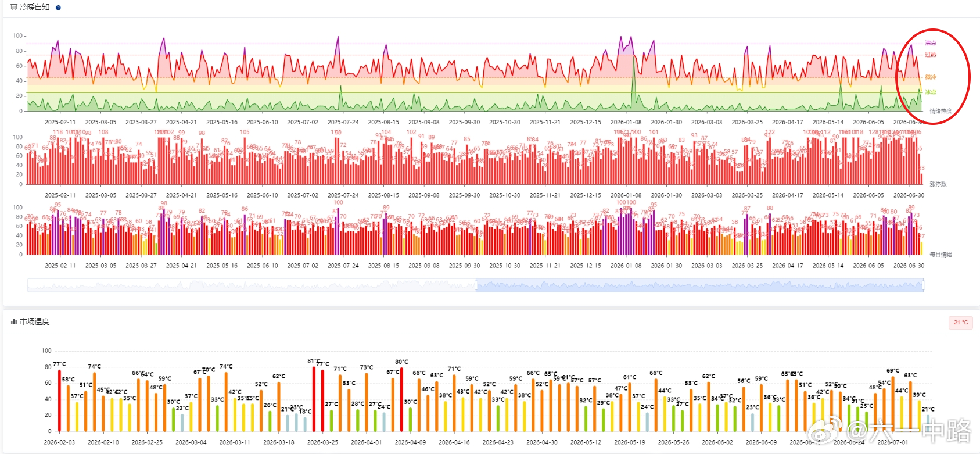Click the 2026-06-02 date axis label
This screenshot has width=980, height=454.
coord(717,442)
